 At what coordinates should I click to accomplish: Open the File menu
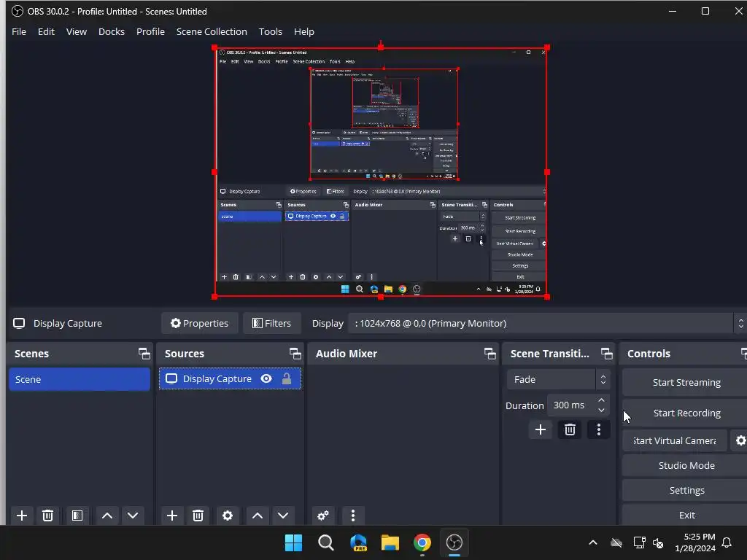point(19,32)
